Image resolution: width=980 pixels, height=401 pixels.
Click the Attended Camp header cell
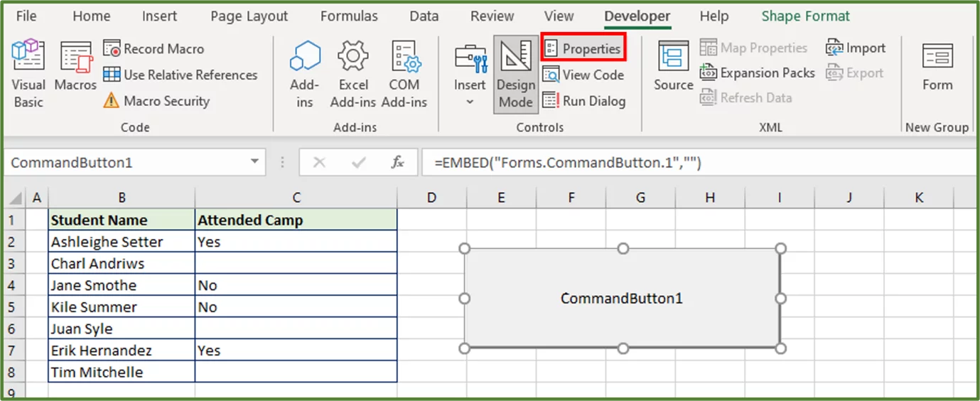[x=296, y=220]
